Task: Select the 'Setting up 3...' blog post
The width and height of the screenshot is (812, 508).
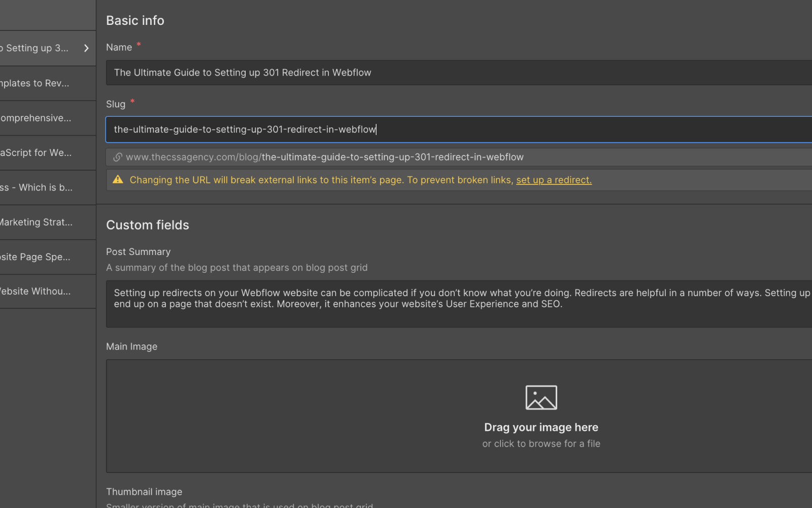Action: click(x=41, y=48)
